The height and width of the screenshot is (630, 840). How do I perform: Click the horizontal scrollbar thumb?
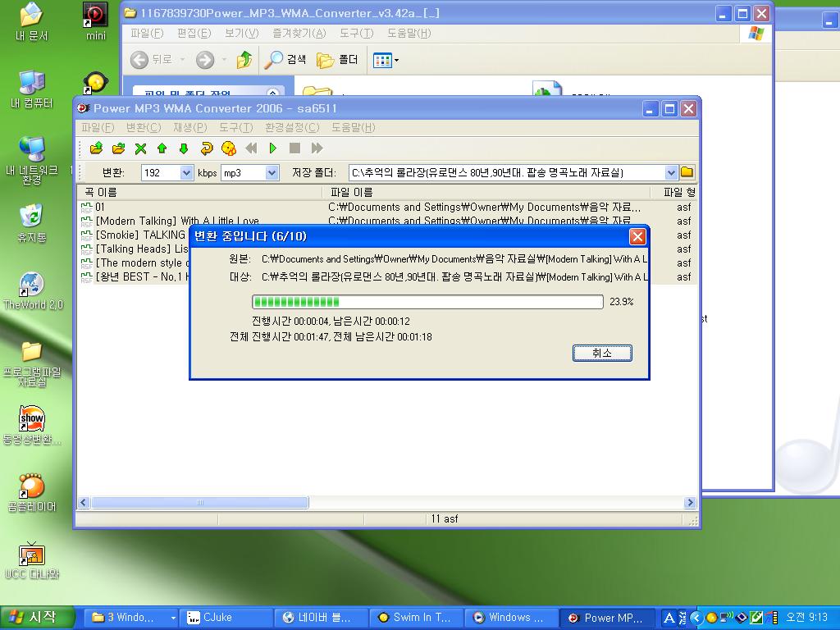pos(200,503)
